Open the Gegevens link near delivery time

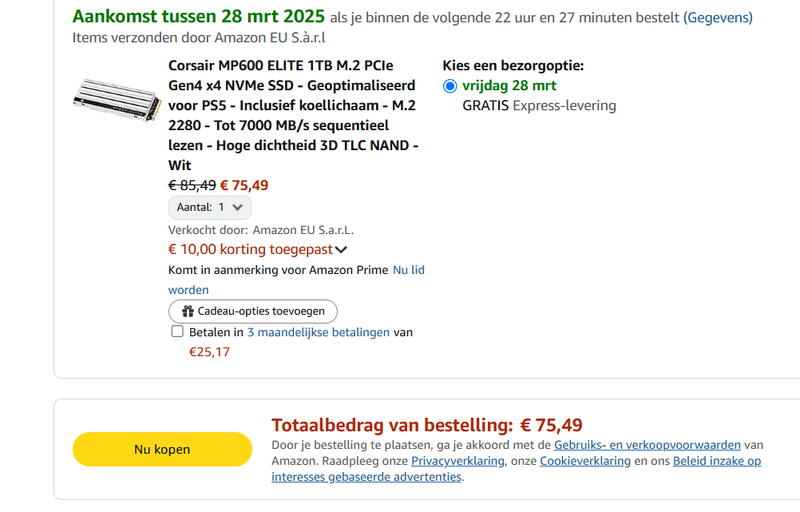(718, 17)
